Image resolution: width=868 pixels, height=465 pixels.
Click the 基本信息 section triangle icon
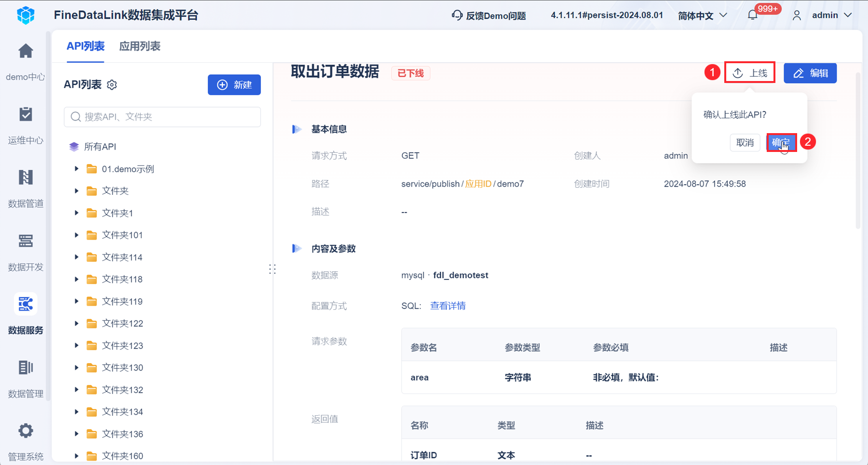pyautogui.click(x=297, y=129)
